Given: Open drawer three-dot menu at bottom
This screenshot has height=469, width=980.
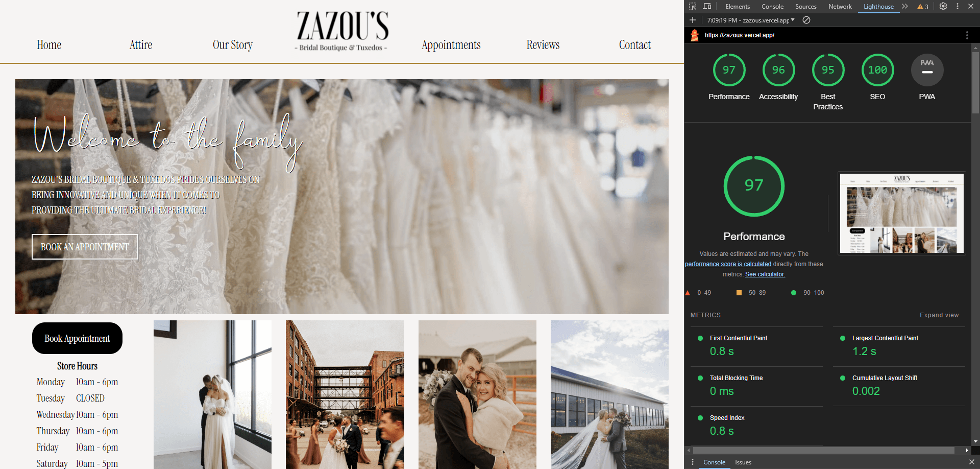Looking at the screenshot, I should 692,462.
